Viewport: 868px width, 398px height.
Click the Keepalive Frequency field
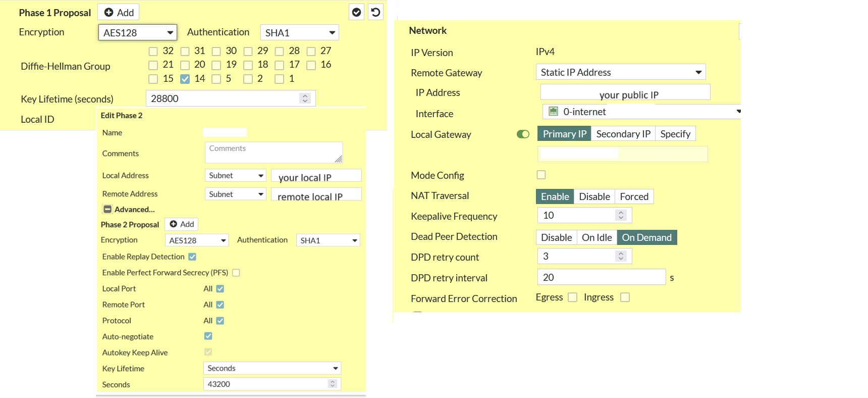pyautogui.click(x=585, y=215)
